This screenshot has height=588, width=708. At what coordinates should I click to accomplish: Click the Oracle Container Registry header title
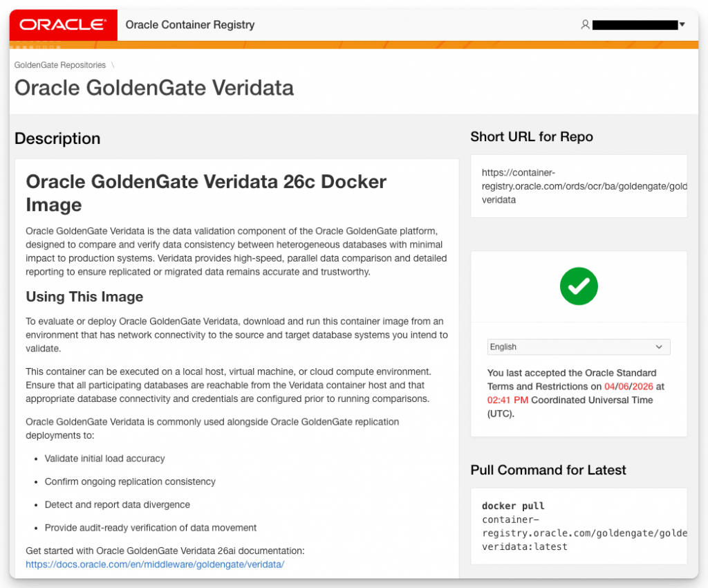coord(190,25)
